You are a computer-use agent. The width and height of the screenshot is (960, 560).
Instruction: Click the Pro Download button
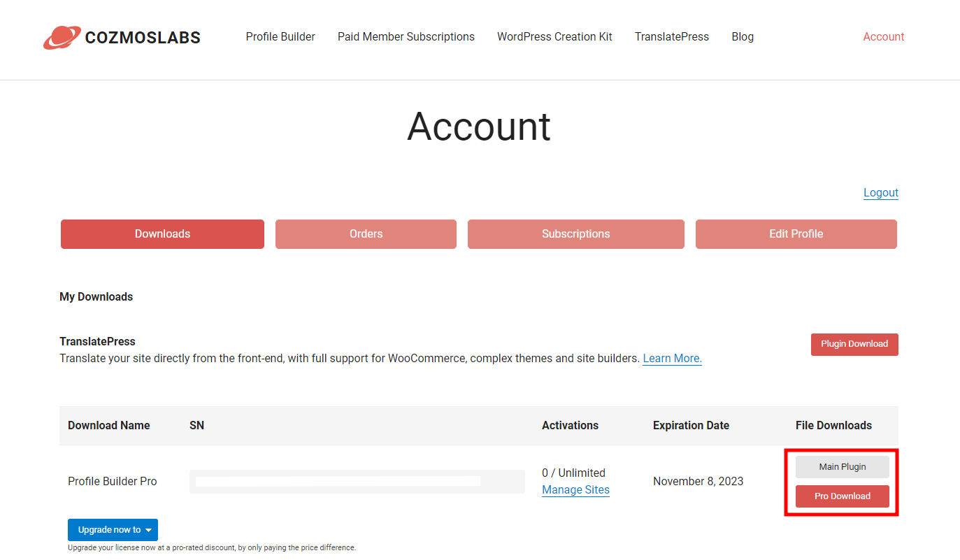coord(843,496)
